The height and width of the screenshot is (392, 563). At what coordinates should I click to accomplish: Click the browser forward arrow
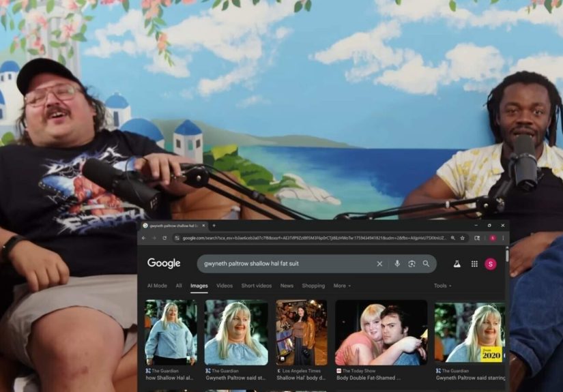point(154,238)
